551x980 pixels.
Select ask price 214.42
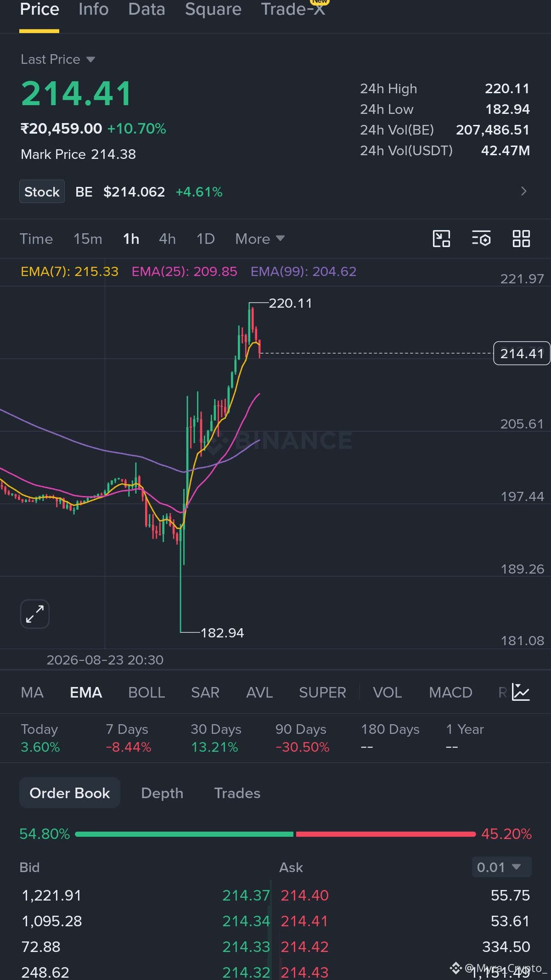tap(305, 946)
